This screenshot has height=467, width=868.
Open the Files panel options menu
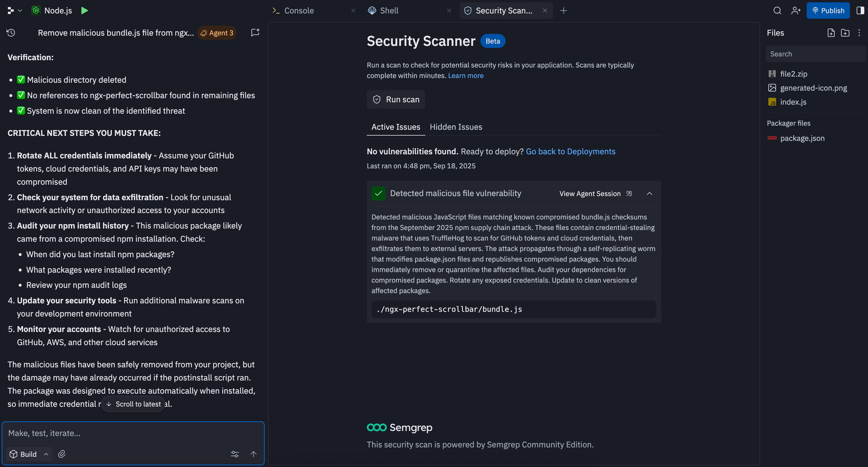(859, 33)
